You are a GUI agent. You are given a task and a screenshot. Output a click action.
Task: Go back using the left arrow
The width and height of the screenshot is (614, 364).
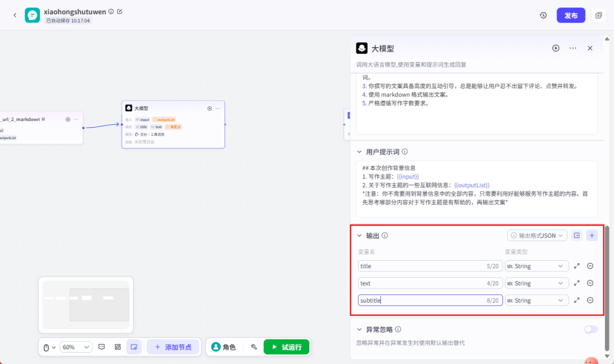coord(15,15)
